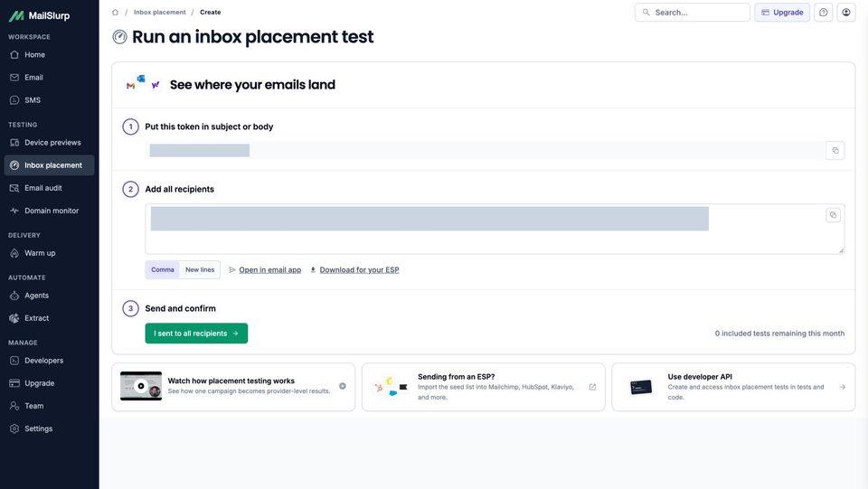This screenshot has width=868, height=489.
Task: Open Upgrade in sidebar
Action: (49, 383)
